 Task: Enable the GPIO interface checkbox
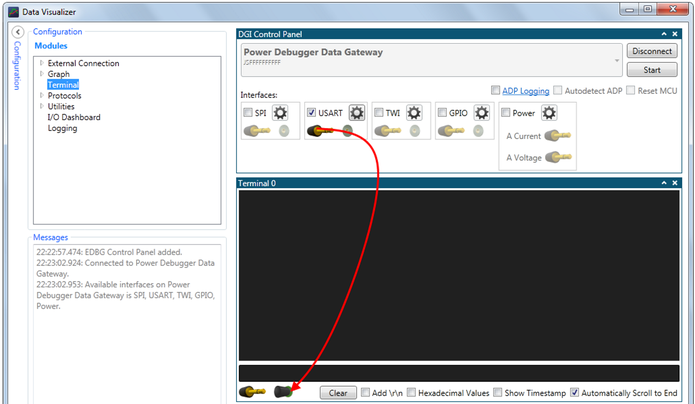click(x=442, y=113)
